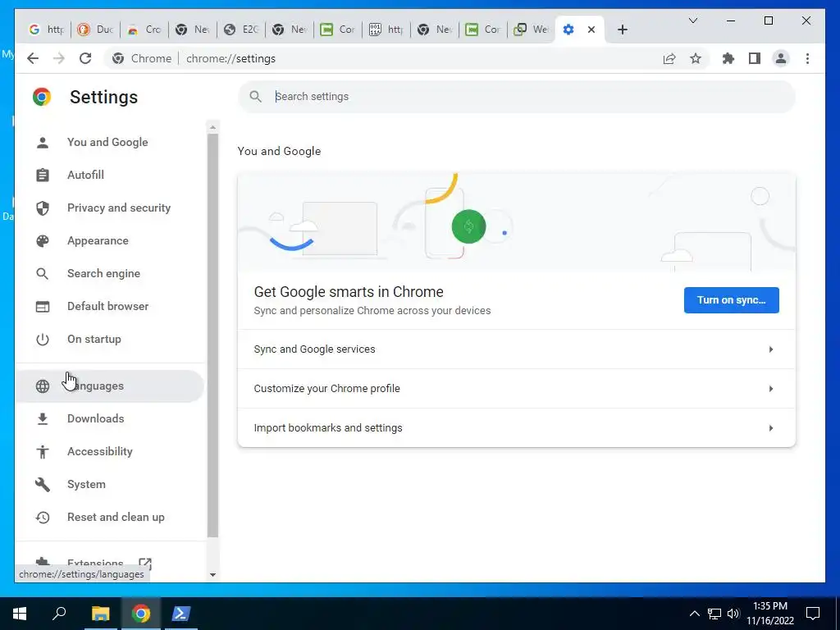Open the network tray icon
The image size is (840, 630).
pos(714,614)
